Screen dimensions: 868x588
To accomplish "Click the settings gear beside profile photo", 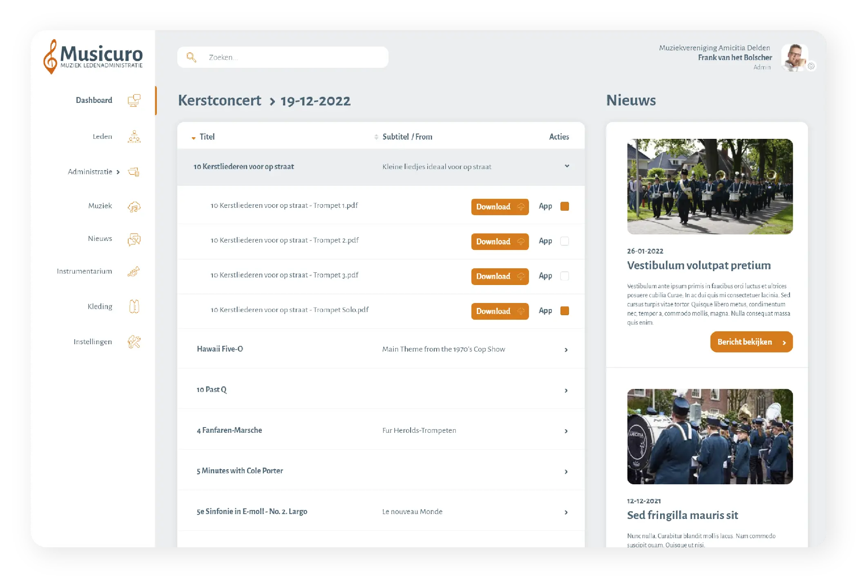I will (x=811, y=66).
